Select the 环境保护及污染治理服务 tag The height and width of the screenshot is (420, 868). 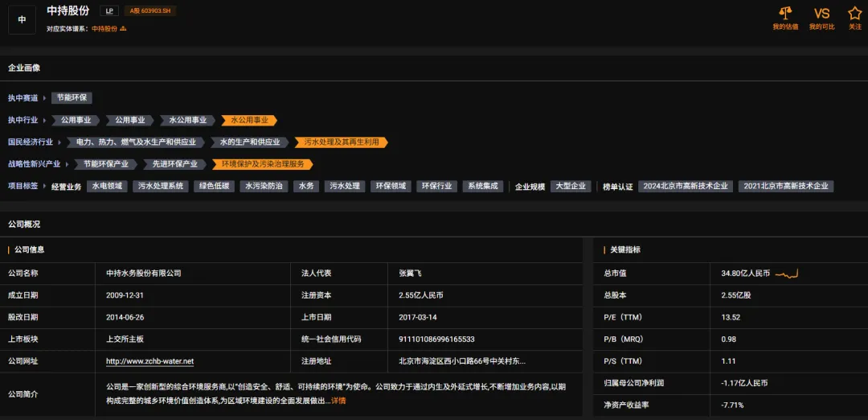click(x=263, y=165)
